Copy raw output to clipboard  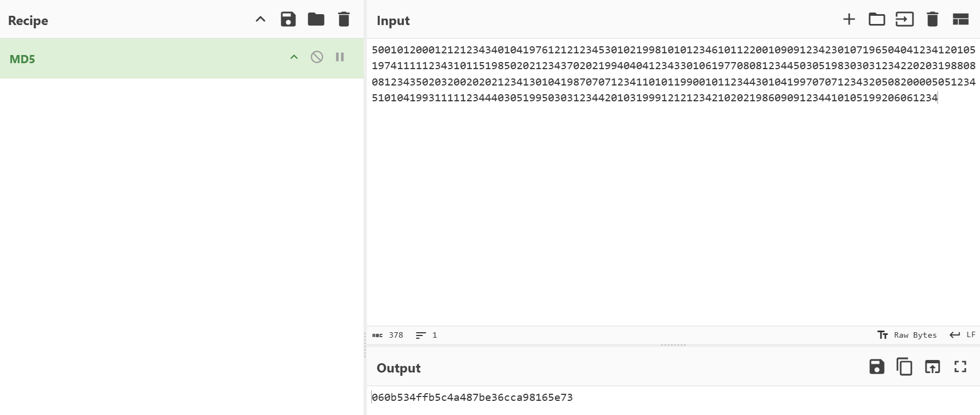point(904,367)
